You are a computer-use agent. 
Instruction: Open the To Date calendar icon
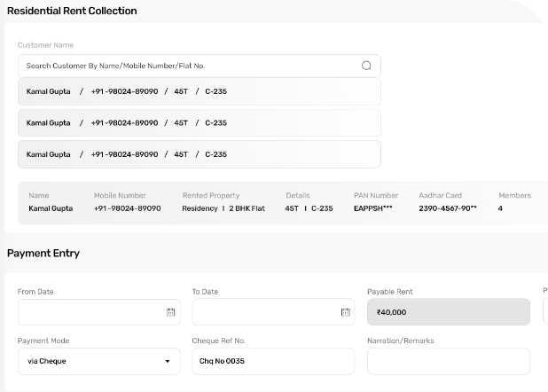pos(345,312)
